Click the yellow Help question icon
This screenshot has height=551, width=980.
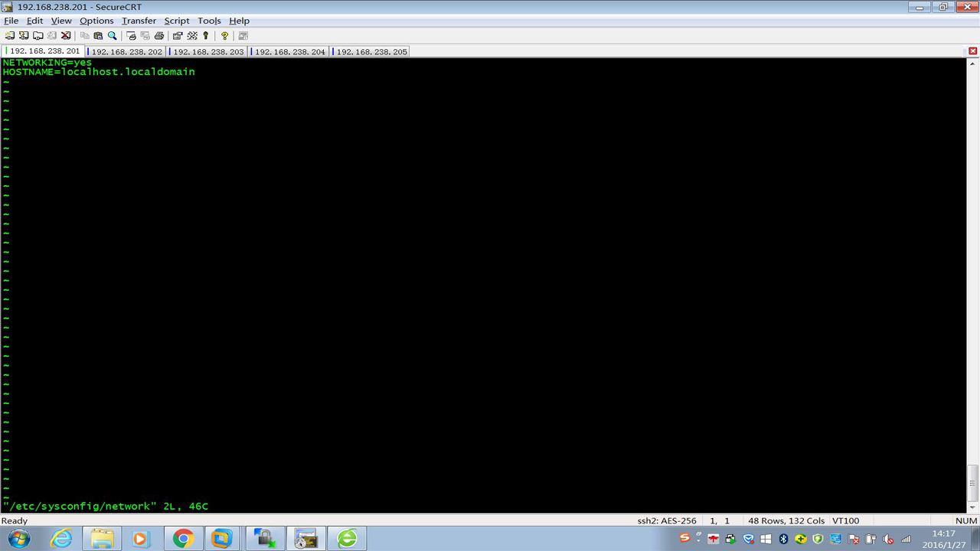click(x=224, y=36)
